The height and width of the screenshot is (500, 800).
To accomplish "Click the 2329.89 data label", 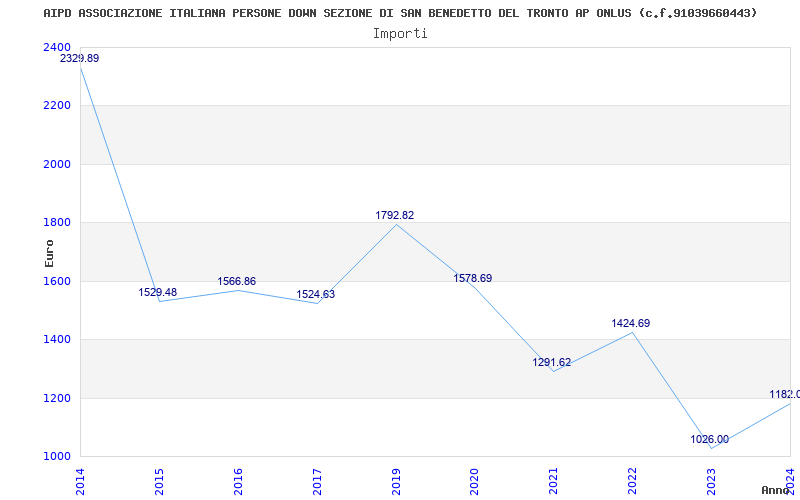I will pyautogui.click(x=80, y=58).
